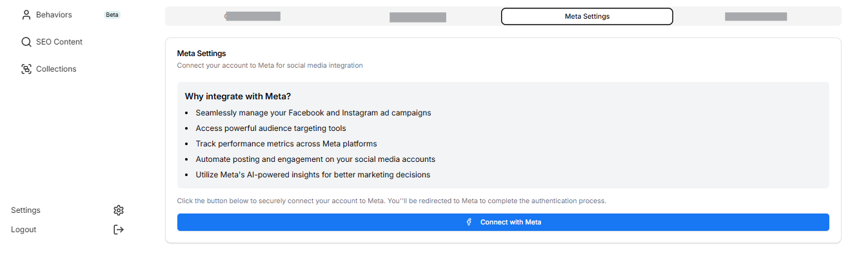Open the Behaviors sidebar item

[x=54, y=15]
